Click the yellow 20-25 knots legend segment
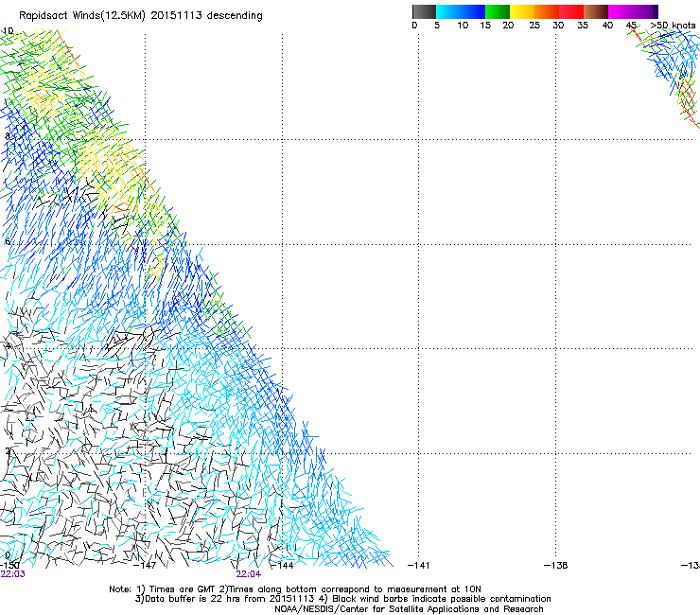 tap(522, 11)
